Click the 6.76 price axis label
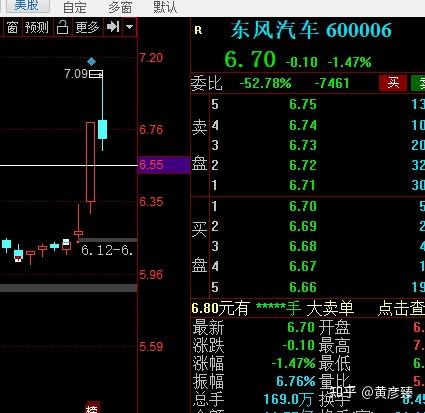Image resolution: width=425 pixels, height=413 pixels. (151, 130)
